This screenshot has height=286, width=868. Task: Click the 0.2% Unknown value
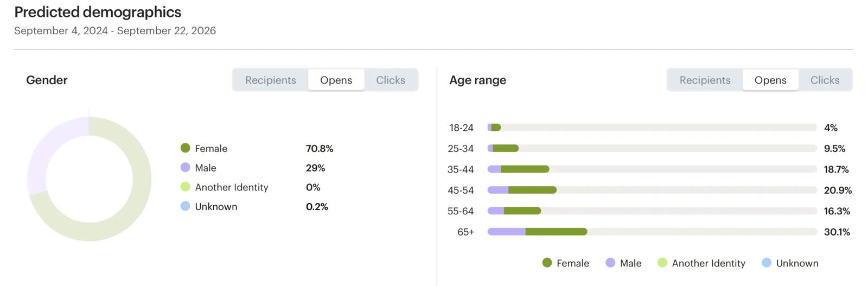(x=317, y=207)
